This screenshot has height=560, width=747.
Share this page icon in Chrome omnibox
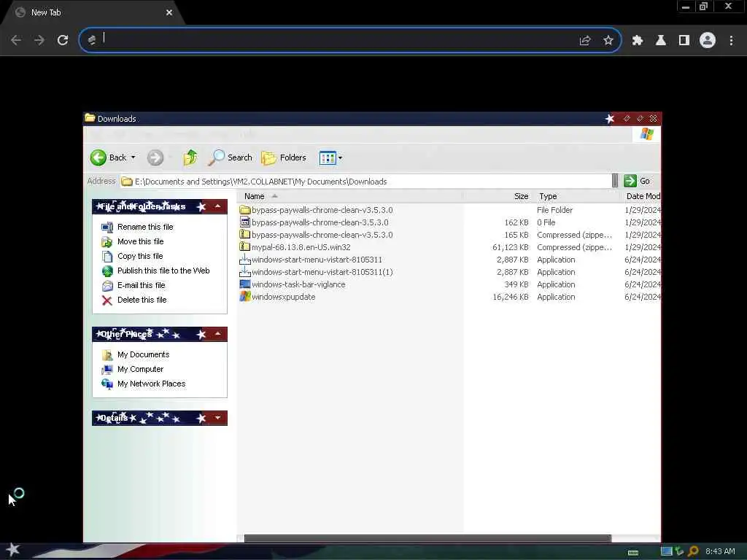[585, 41]
